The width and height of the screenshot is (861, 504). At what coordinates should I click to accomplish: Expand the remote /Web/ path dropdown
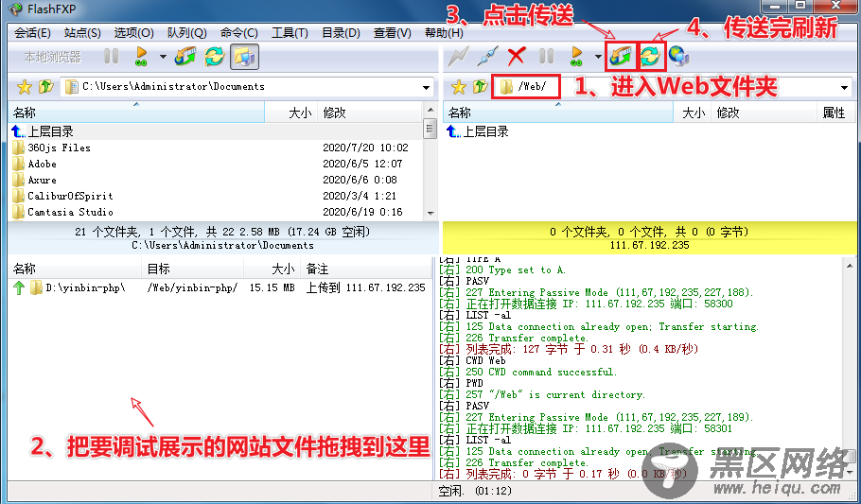(x=845, y=87)
